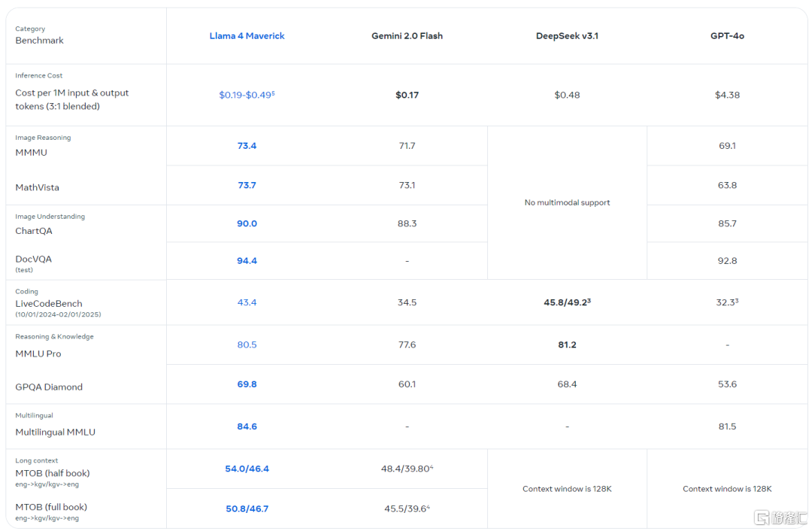Click the MMMU benchmark row label
Image resolution: width=812 pixels, height=531 pixels.
[x=32, y=153]
